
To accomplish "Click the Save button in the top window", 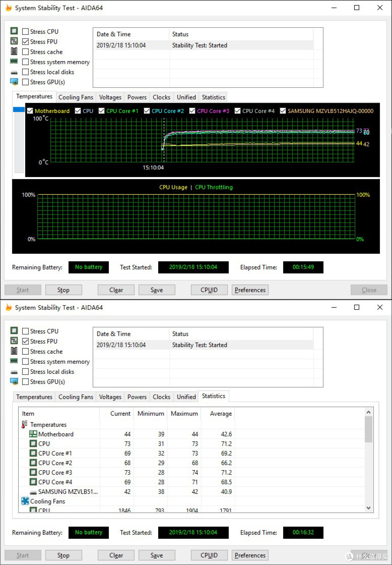I will point(157,290).
